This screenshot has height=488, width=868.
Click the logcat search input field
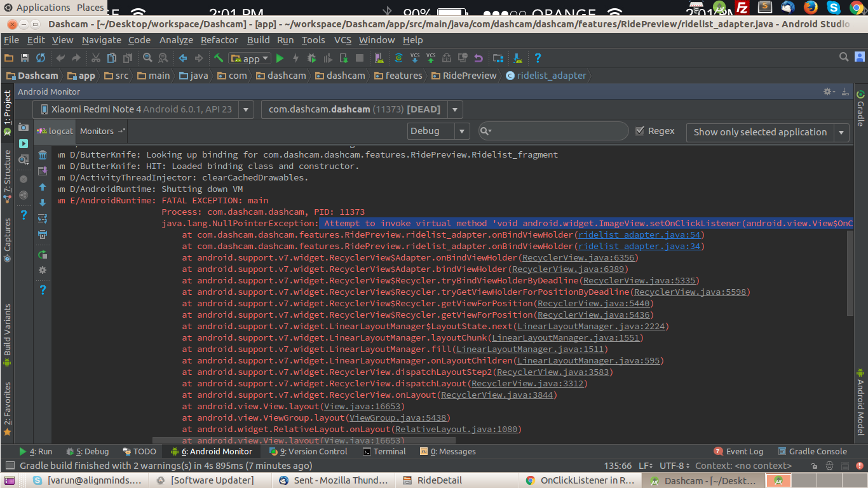(553, 131)
